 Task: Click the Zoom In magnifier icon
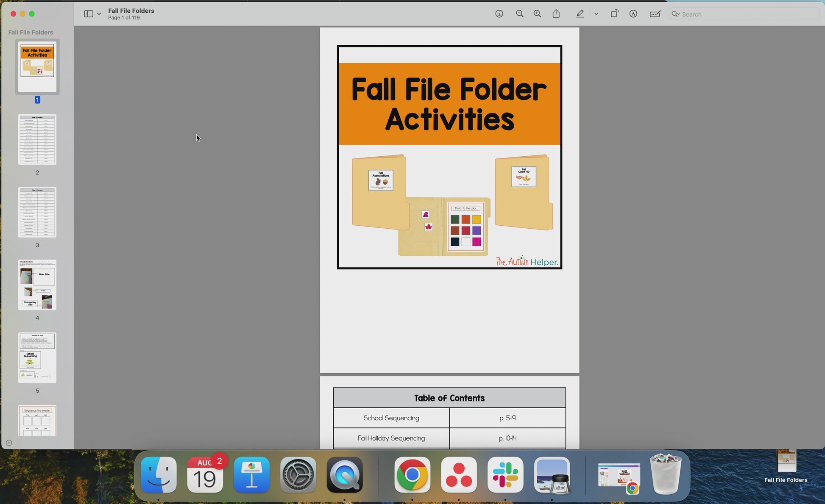click(537, 14)
